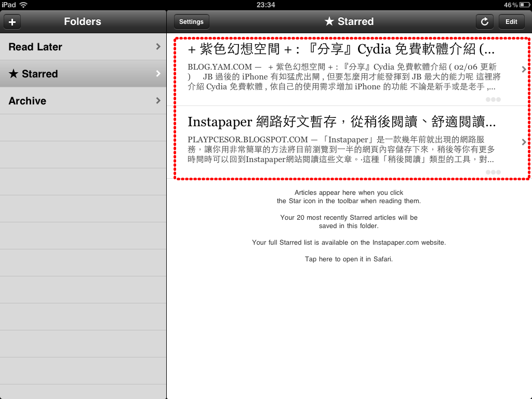Tap the Starred title with star icon
532x399 pixels.
pyautogui.click(x=349, y=21)
